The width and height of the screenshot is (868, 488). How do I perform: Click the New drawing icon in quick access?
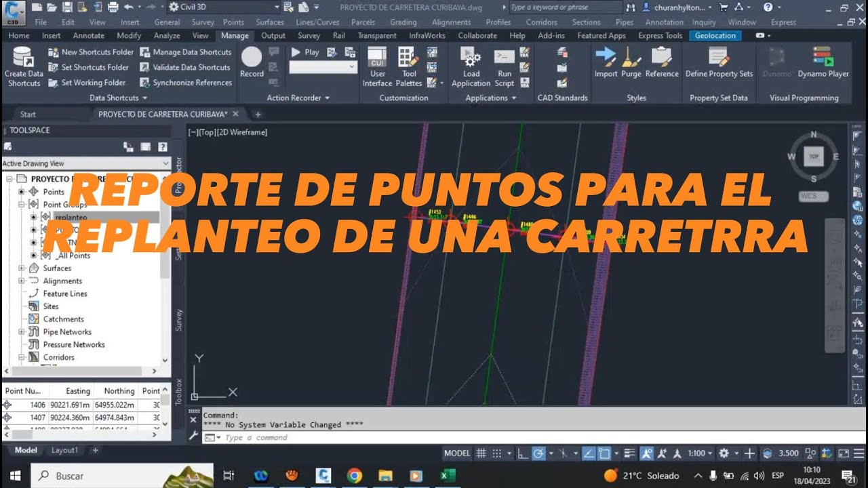point(36,7)
